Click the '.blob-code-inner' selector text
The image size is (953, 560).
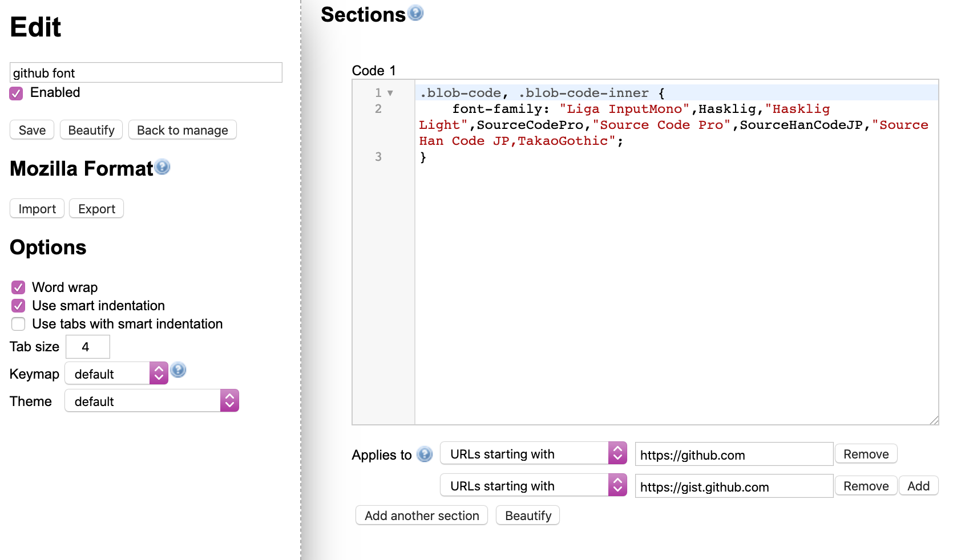tap(583, 93)
